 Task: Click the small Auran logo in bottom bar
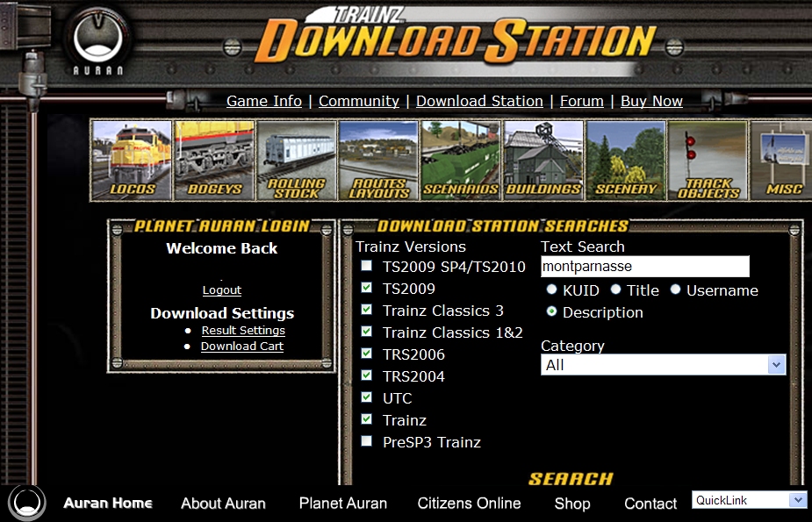(27, 503)
